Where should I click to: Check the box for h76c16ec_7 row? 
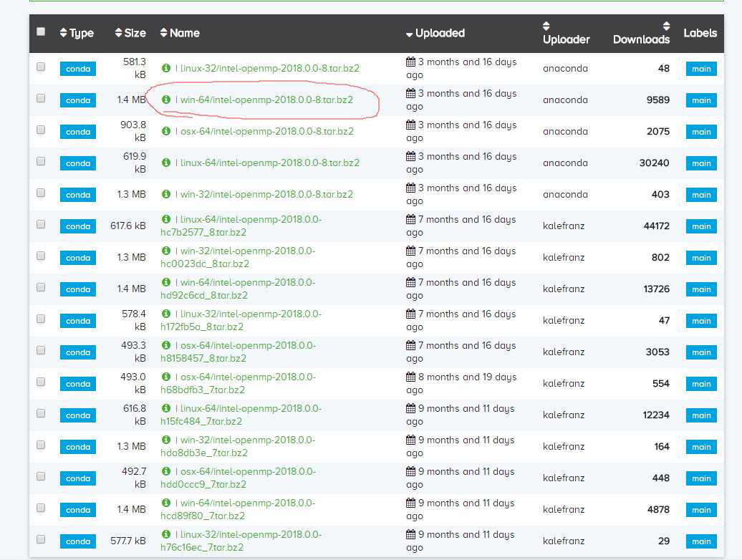(x=41, y=539)
